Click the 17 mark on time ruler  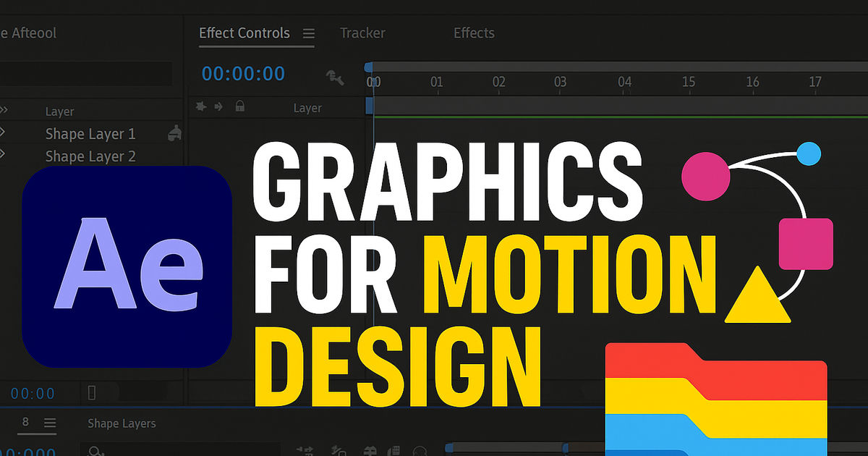[x=815, y=82]
